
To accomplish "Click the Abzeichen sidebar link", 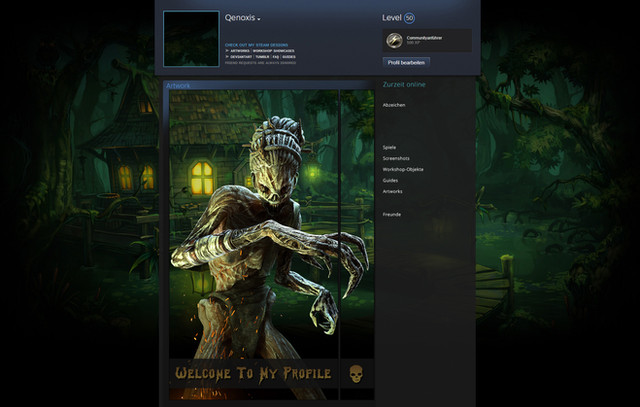I will pyautogui.click(x=394, y=105).
